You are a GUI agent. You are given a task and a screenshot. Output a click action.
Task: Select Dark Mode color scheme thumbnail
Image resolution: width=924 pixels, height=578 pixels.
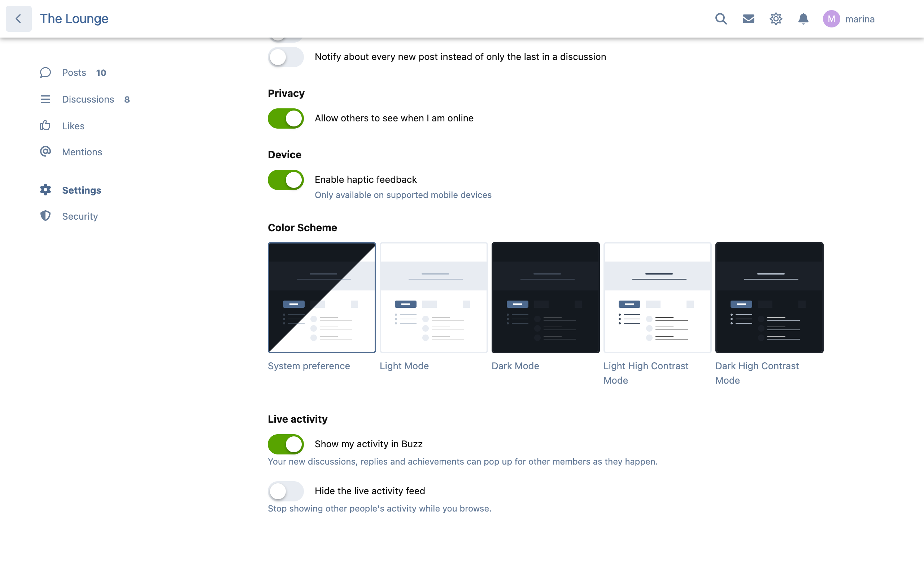546,297
